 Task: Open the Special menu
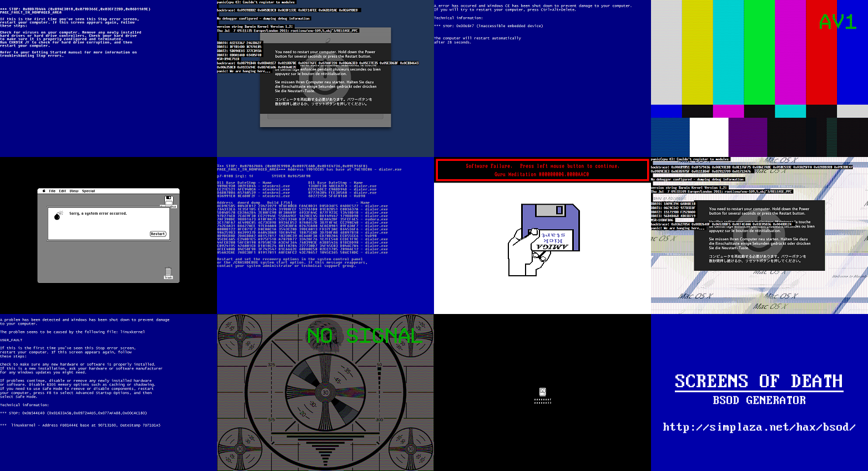89,191
